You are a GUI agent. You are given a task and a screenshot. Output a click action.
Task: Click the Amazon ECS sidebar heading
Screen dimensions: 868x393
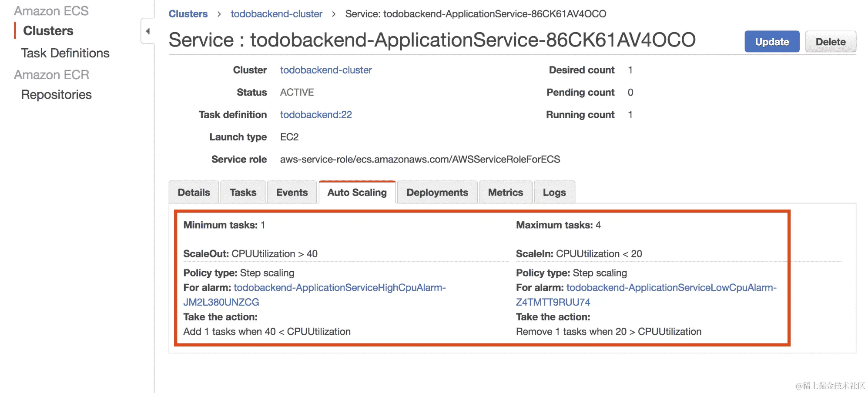tap(51, 11)
